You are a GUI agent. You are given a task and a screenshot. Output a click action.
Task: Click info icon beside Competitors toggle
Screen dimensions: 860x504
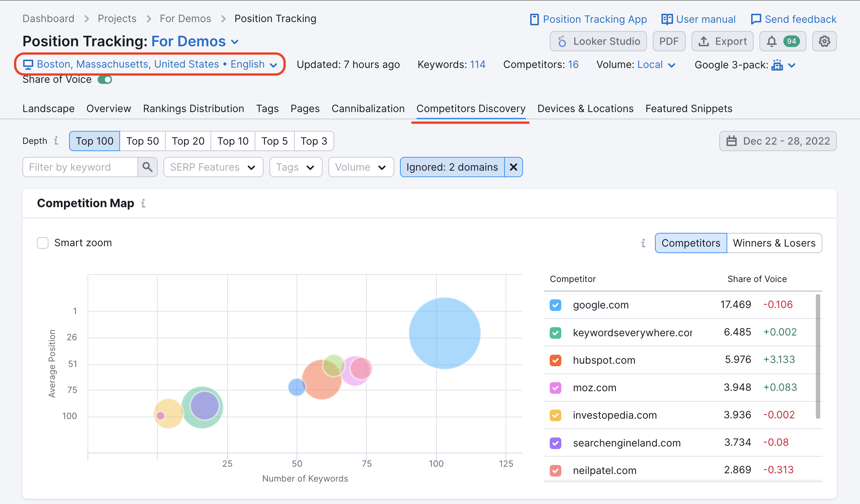point(643,243)
